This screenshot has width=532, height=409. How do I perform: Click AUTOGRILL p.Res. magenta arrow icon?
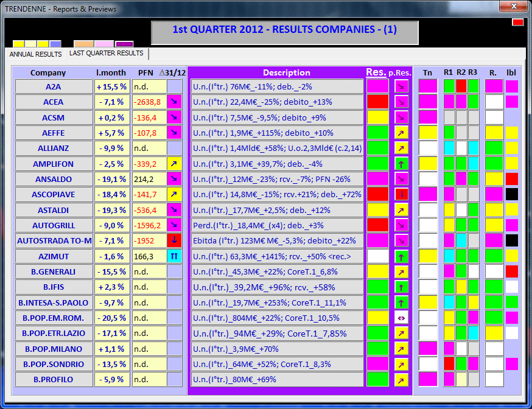(401, 225)
